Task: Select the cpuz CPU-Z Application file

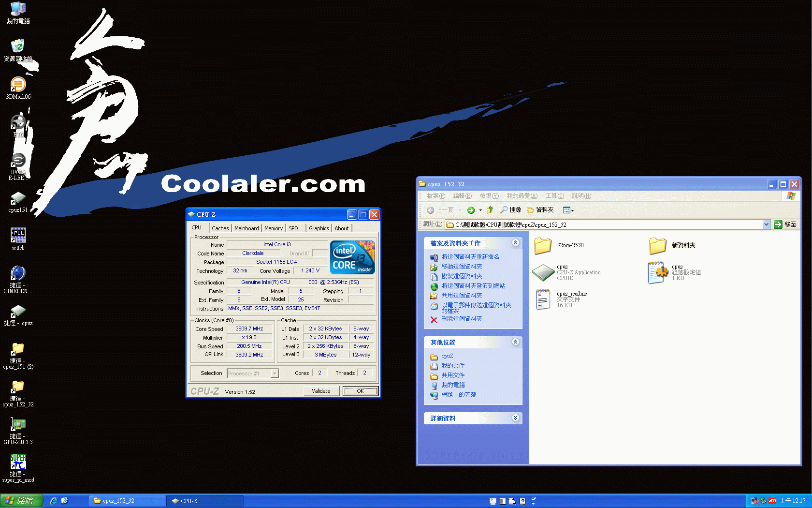Action: 566,272
